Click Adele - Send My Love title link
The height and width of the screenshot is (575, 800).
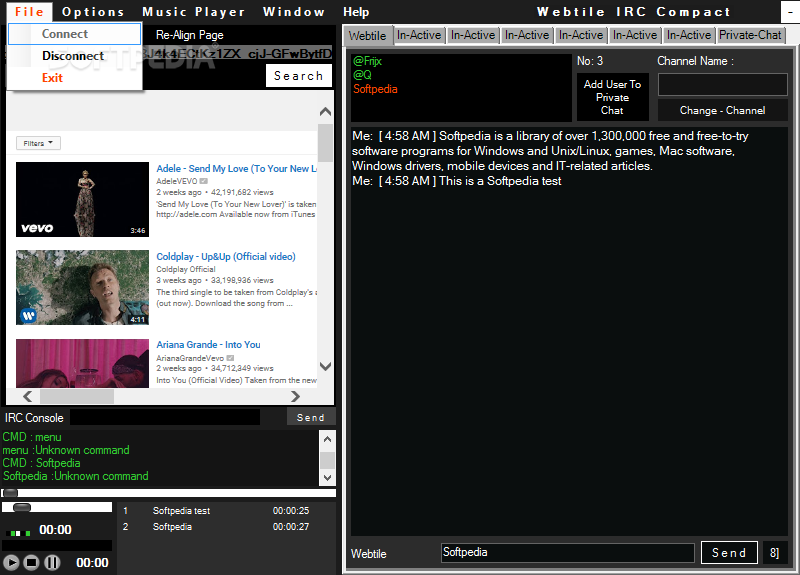point(236,168)
